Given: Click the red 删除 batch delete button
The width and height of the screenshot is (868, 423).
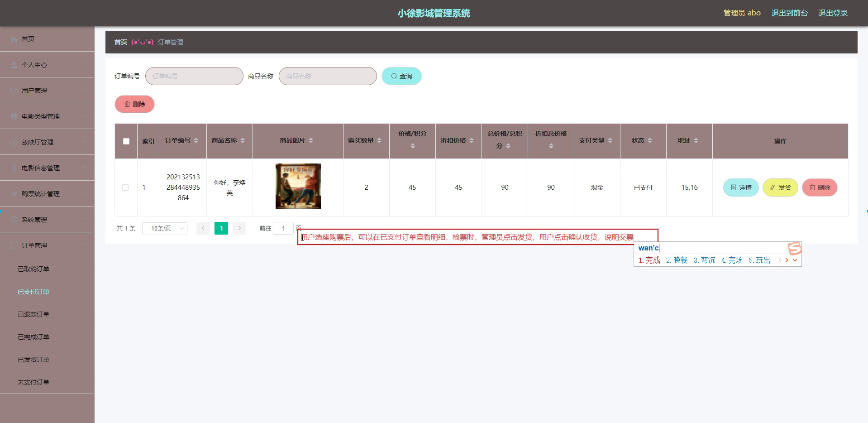Looking at the screenshot, I should (x=134, y=104).
